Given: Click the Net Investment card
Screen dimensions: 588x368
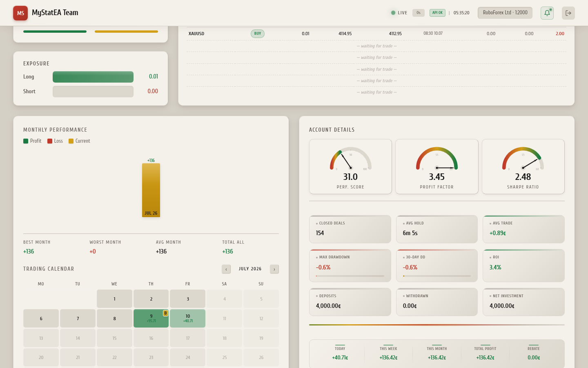Looking at the screenshot, I should (523, 302).
